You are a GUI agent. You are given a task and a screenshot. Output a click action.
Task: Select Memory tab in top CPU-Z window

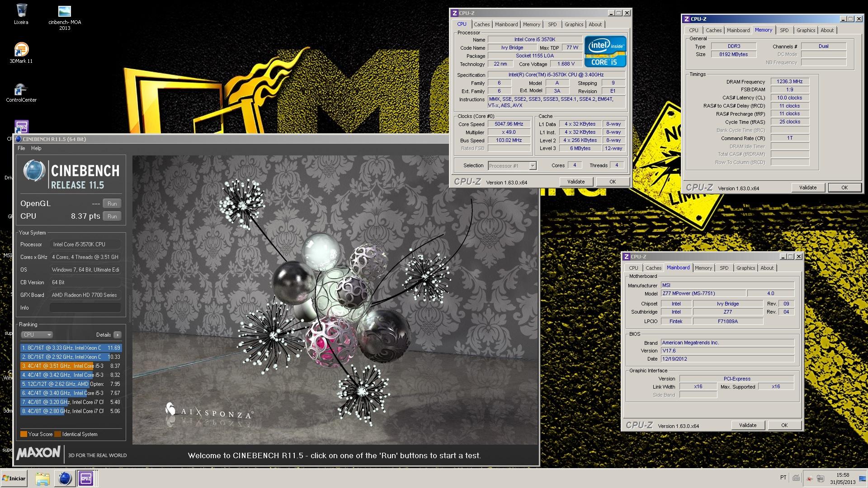[x=532, y=24]
